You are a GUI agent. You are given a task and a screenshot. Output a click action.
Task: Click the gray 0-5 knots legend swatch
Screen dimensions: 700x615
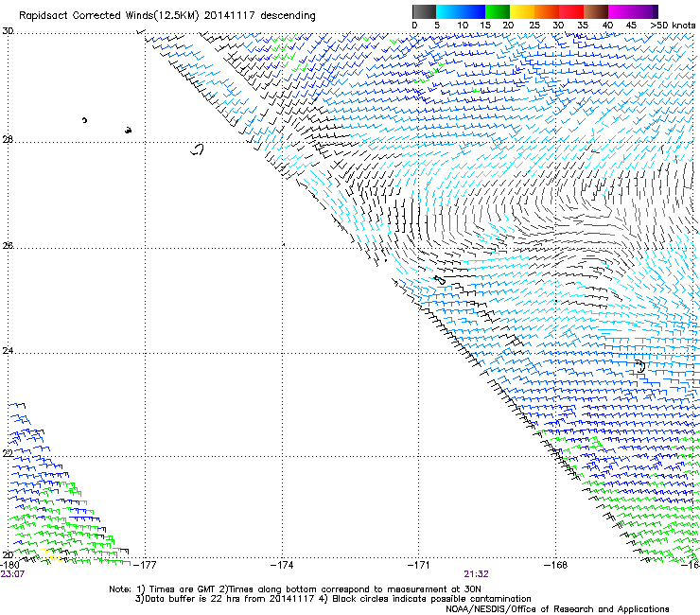(424, 11)
